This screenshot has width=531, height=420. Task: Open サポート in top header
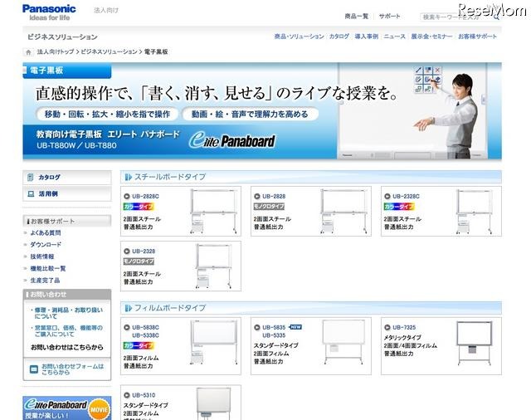[x=389, y=16]
